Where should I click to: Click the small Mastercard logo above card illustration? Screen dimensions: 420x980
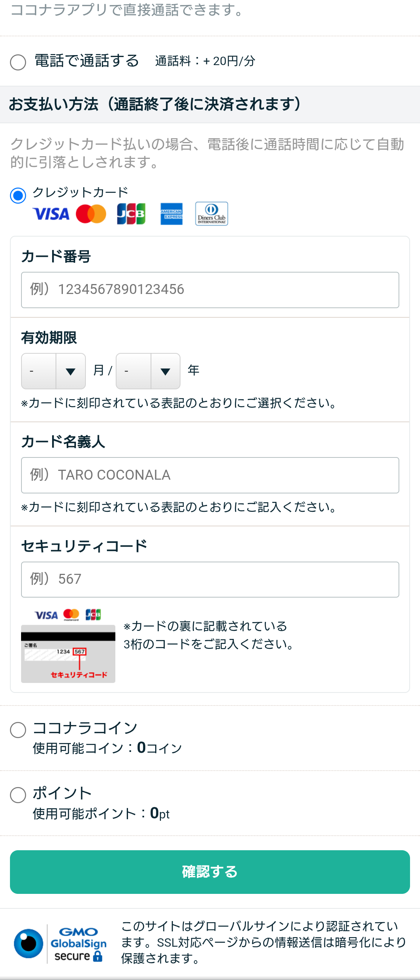coord(71,615)
